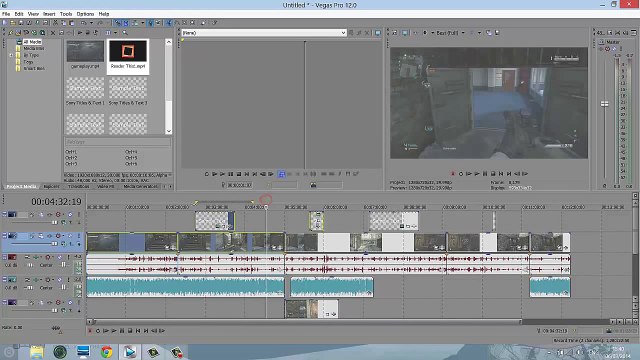This screenshot has width=640, height=360.
Task: Click the Save project icon
Action: point(21,23)
